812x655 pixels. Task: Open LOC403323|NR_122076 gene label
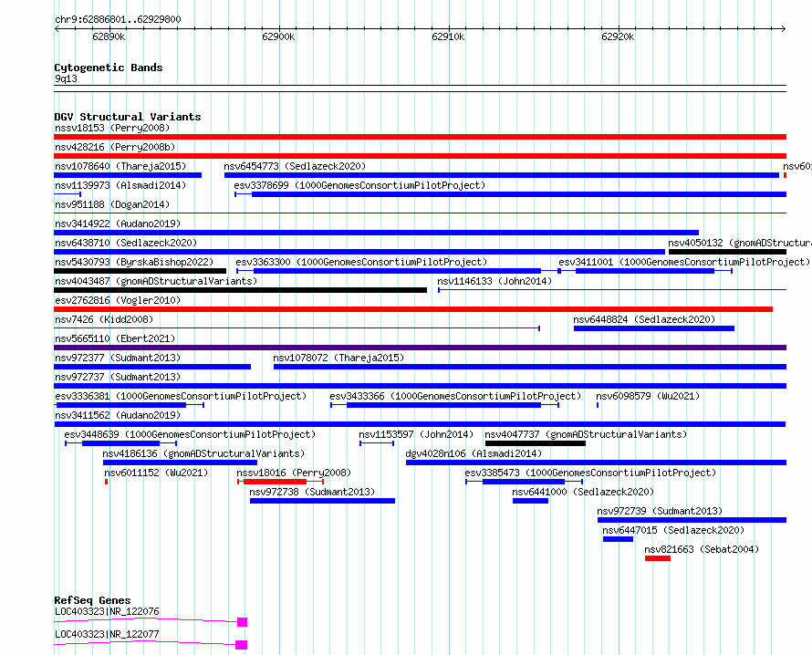click(x=107, y=611)
